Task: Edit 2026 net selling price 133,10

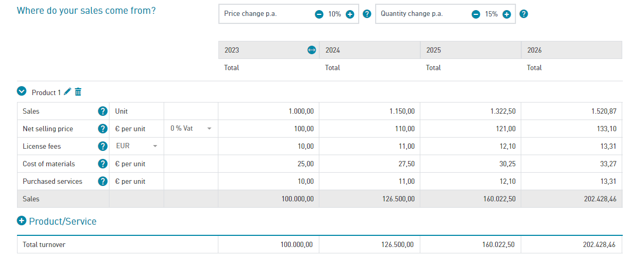Action: [x=571, y=129]
